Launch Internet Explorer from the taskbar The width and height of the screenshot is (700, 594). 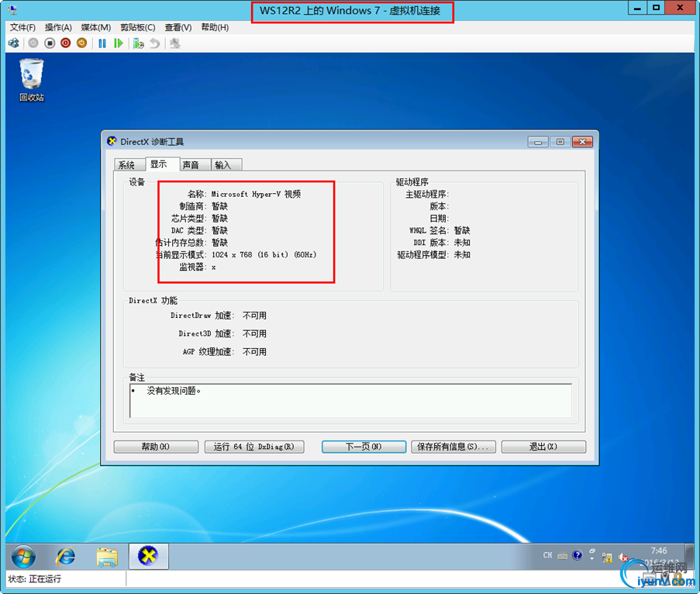[x=66, y=557]
